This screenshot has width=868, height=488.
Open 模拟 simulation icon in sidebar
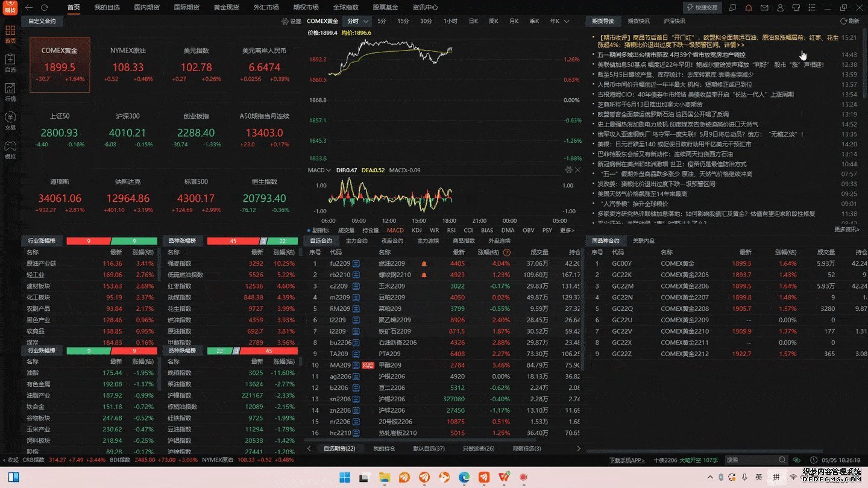coord(10,149)
